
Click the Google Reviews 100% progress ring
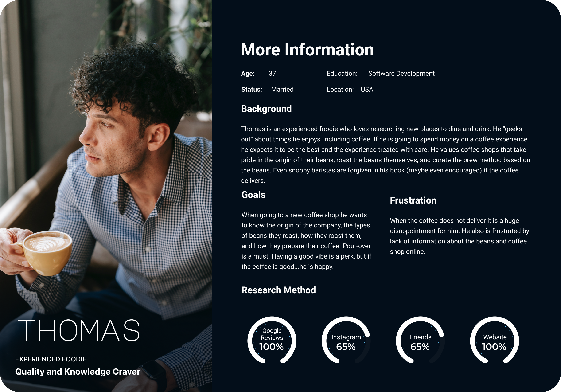[x=272, y=340]
